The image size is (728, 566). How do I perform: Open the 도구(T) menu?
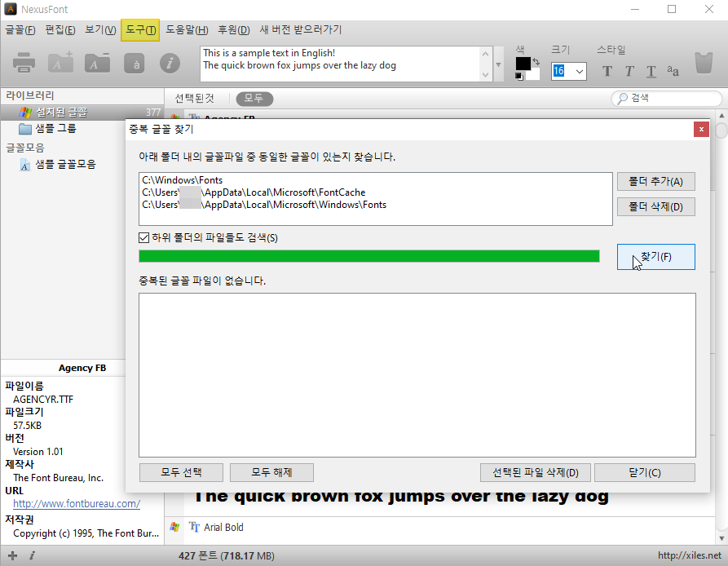[140, 29]
